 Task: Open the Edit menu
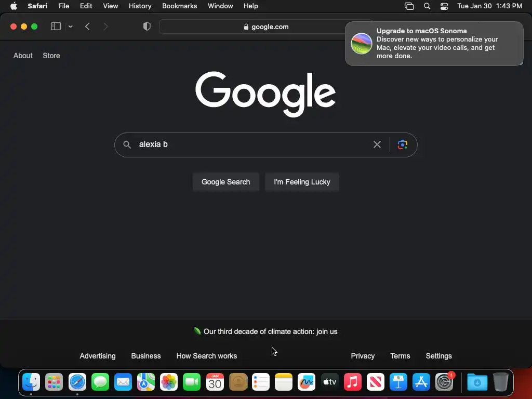(x=86, y=6)
